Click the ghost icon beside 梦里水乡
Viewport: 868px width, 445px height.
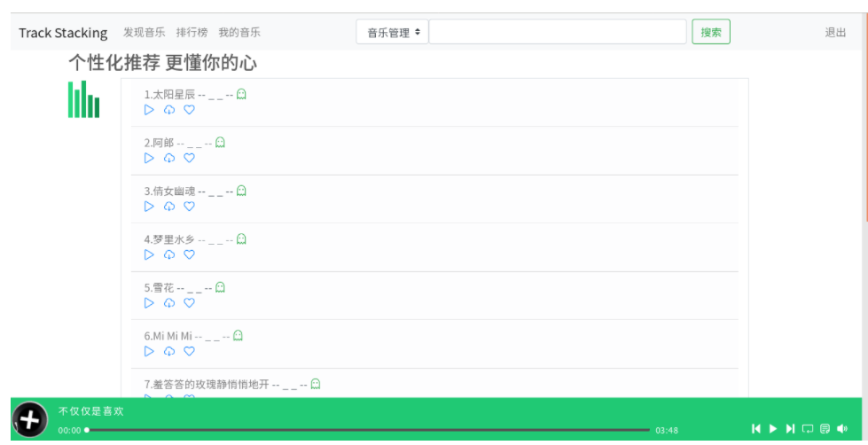(241, 238)
